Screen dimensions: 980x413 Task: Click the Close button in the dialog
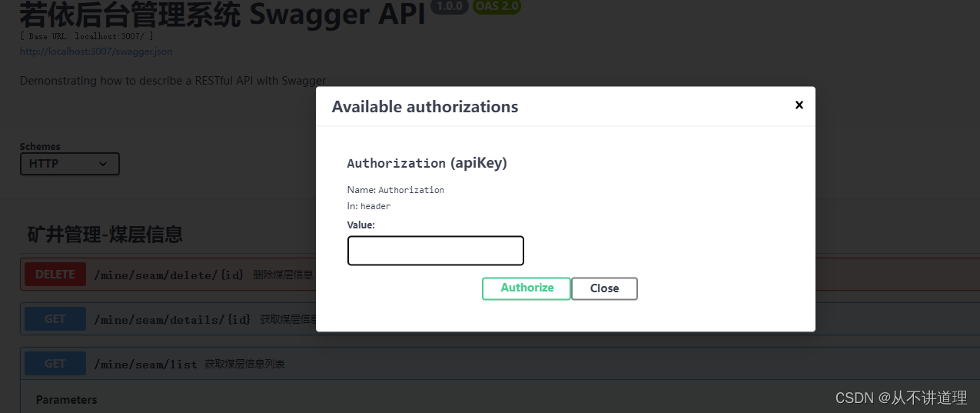(604, 288)
